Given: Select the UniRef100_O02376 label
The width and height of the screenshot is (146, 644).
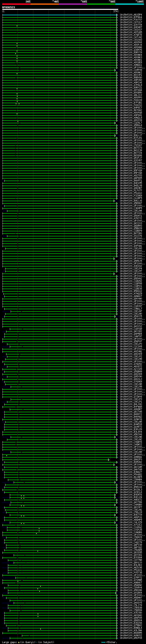Looking at the screenshot, I should point(131,236).
